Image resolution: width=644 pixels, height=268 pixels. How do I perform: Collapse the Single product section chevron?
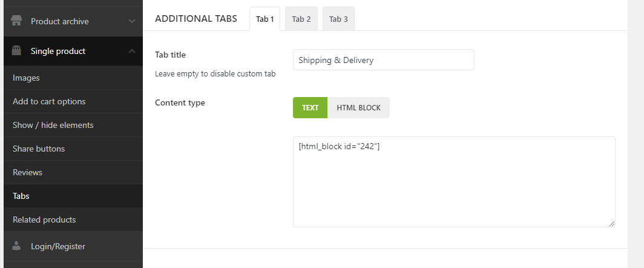tap(132, 51)
